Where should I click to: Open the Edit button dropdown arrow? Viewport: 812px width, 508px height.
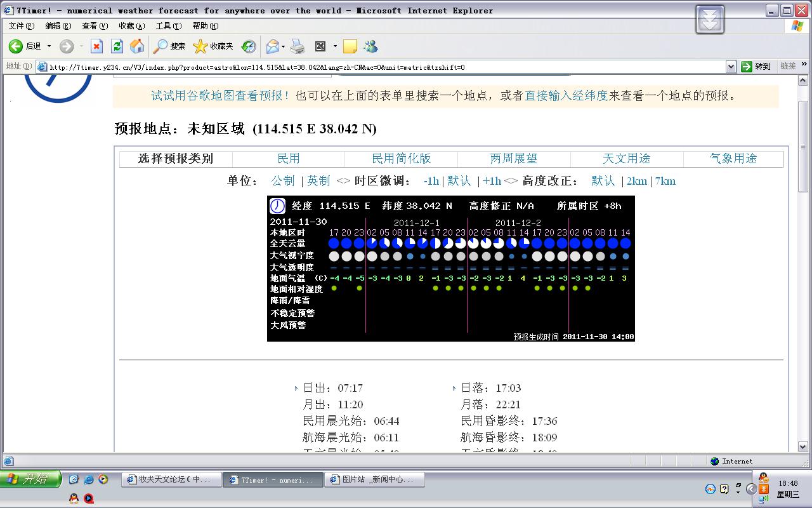[334, 46]
